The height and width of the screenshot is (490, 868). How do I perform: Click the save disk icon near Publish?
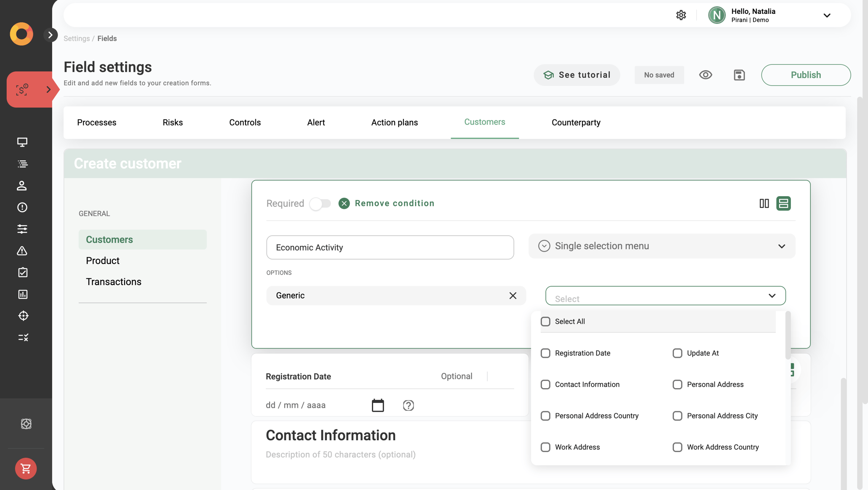[740, 75]
